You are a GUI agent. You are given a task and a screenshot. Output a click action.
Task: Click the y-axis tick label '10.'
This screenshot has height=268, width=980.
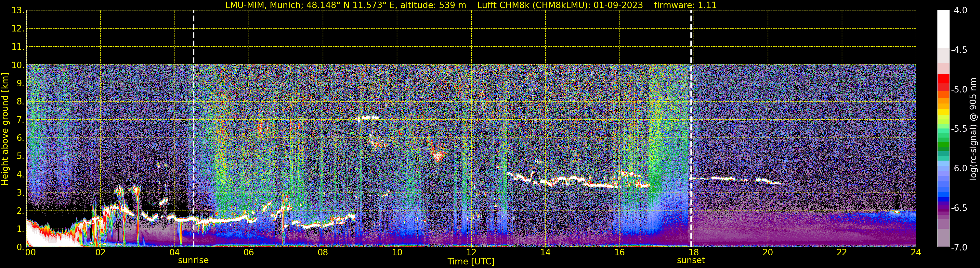(x=18, y=65)
